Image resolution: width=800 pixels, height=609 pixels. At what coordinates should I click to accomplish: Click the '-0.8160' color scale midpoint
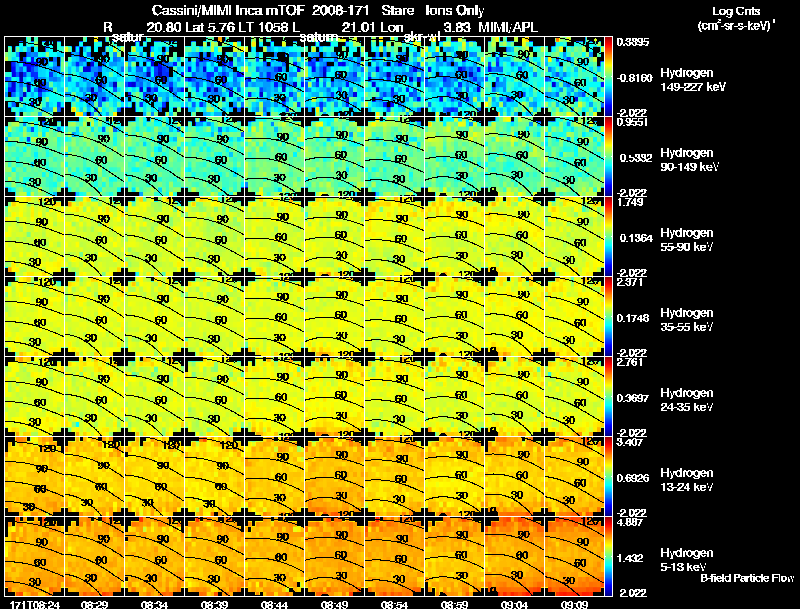(634, 78)
